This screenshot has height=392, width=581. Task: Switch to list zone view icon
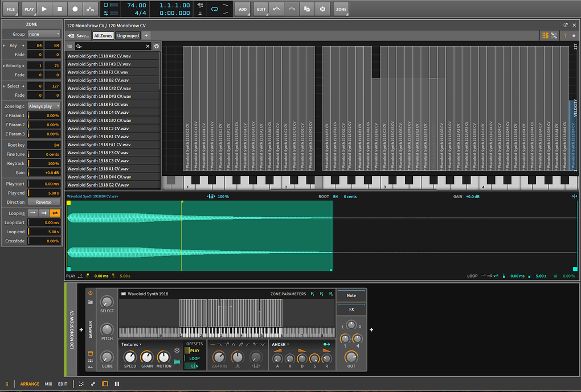click(554, 35)
